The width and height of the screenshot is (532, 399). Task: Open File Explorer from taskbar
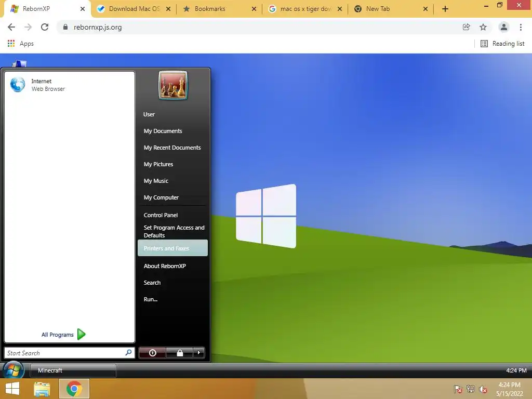pos(42,389)
